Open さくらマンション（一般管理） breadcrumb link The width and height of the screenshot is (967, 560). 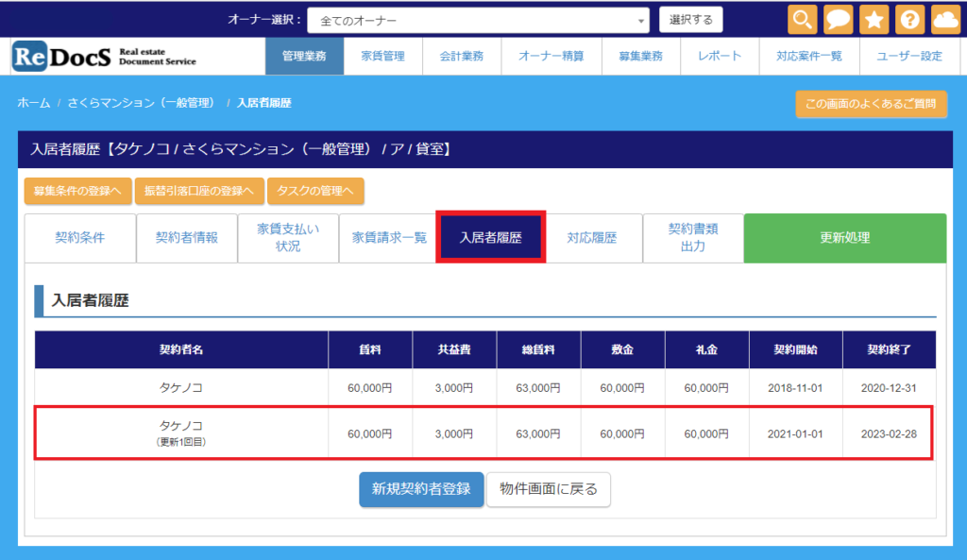click(142, 103)
